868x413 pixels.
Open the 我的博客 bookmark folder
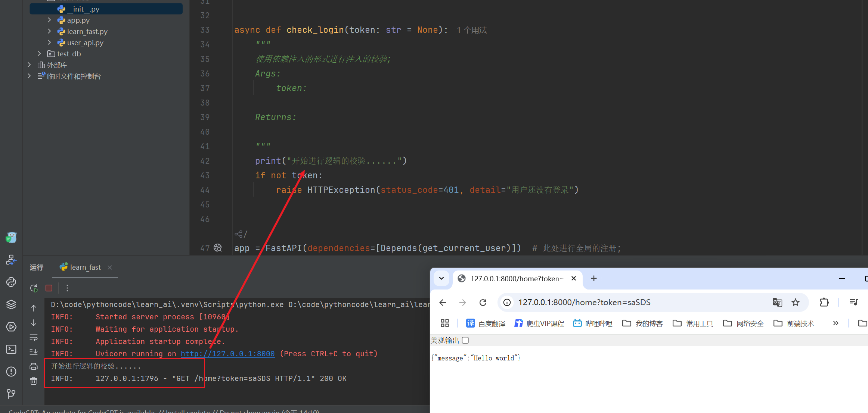pyautogui.click(x=643, y=323)
